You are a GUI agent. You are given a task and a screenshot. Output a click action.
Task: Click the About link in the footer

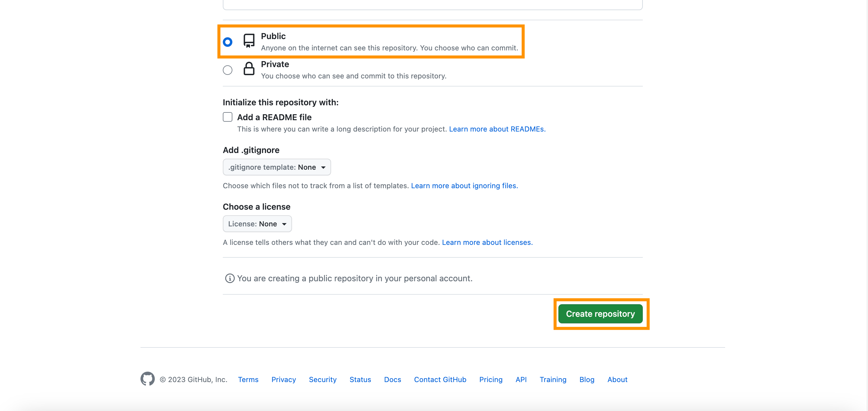617,379
